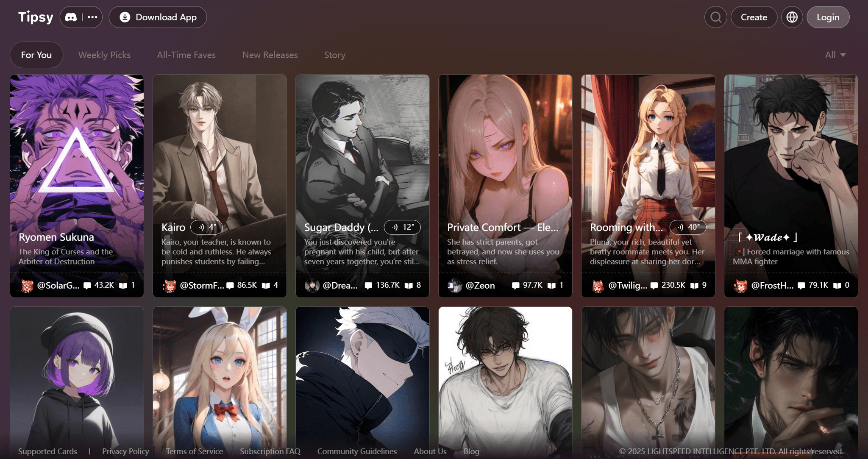Click the three-dots more options icon
868x459 pixels.
click(92, 17)
